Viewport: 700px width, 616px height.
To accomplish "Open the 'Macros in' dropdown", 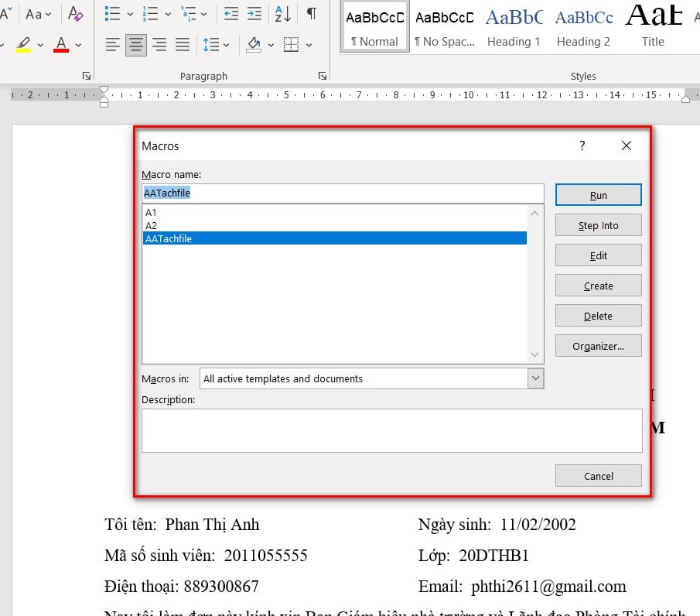I will click(535, 378).
